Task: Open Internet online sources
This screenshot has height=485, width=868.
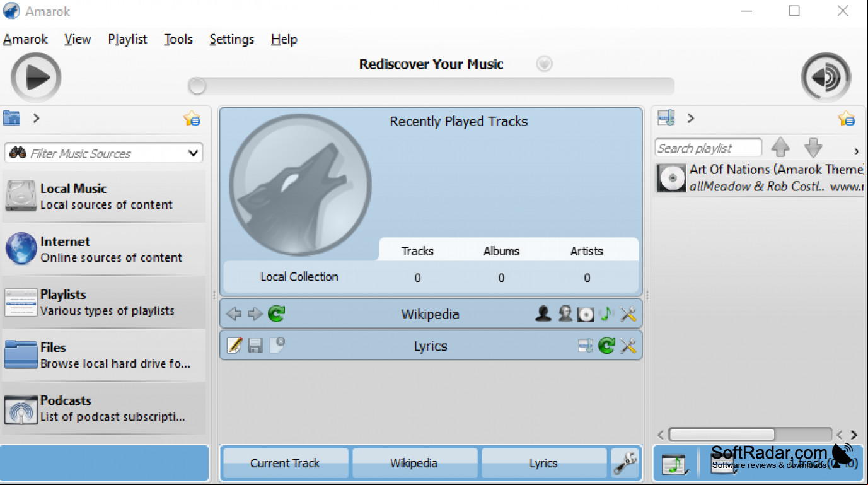Action: (104, 249)
